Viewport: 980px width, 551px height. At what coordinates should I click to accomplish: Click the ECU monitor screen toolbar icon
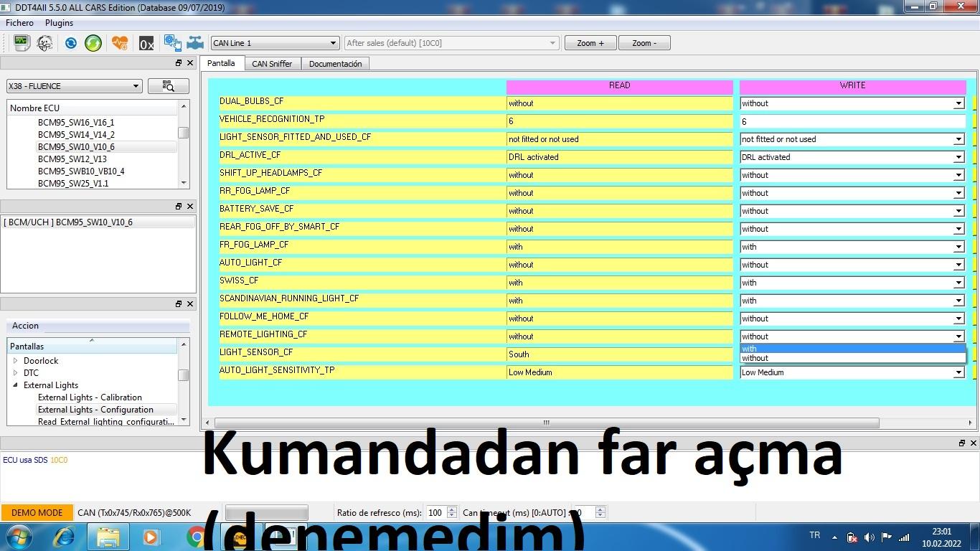coord(22,43)
